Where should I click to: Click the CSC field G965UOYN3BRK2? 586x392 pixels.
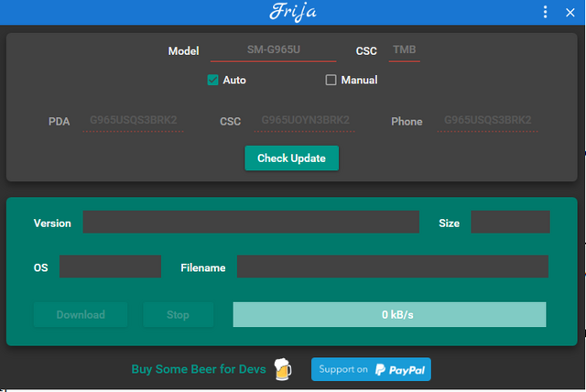coord(305,121)
